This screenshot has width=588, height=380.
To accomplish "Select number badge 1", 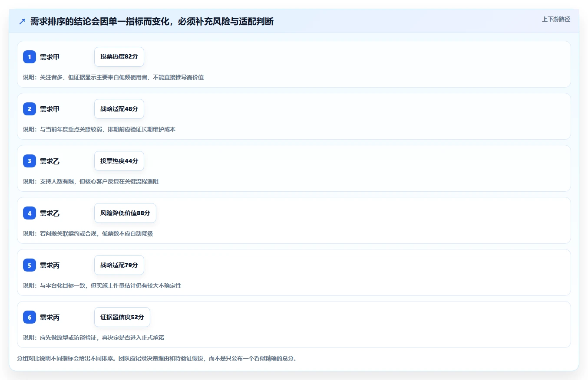I will pyautogui.click(x=30, y=57).
